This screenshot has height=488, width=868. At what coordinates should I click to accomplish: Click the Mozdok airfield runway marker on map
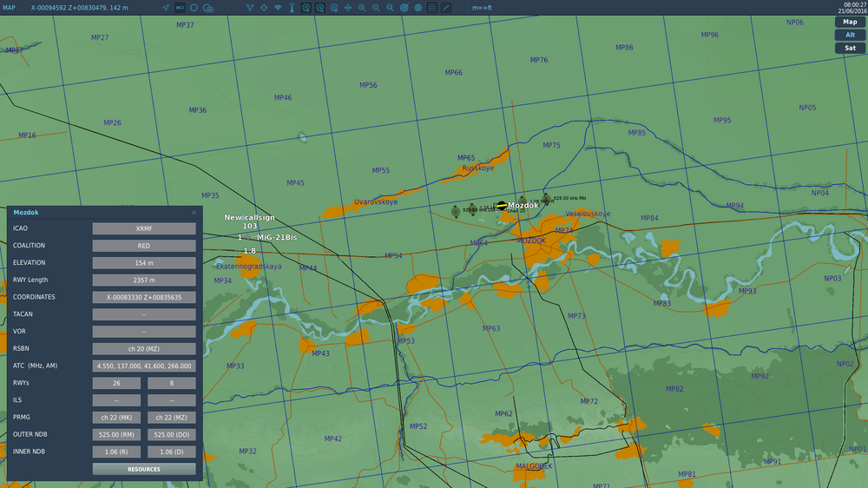(x=502, y=206)
